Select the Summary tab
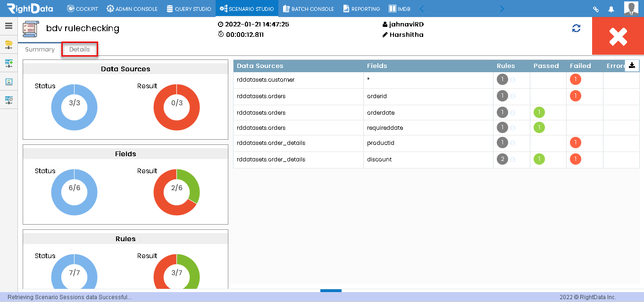The height and width of the screenshot is (302, 644). pyautogui.click(x=40, y=49)
